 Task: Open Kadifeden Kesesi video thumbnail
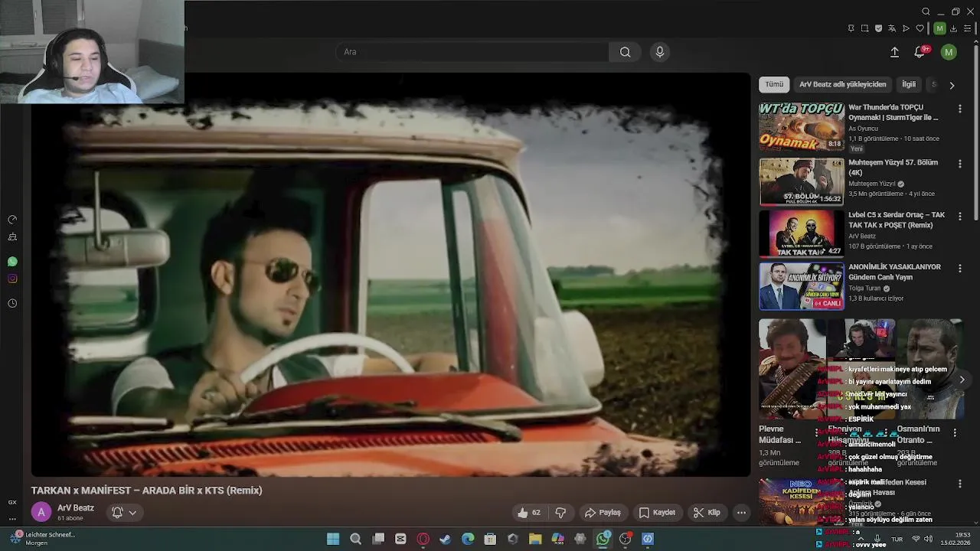pyautogui.click(x=802, y=501)
